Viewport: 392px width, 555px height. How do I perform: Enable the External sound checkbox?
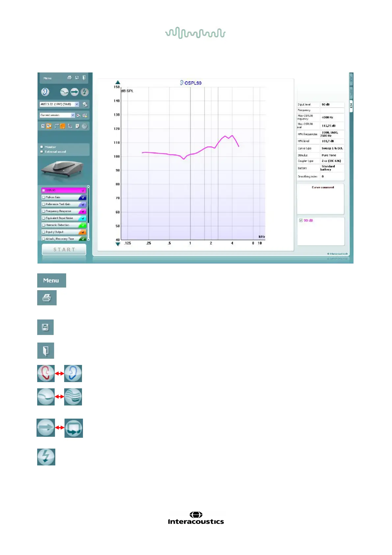tap(42, 152)
